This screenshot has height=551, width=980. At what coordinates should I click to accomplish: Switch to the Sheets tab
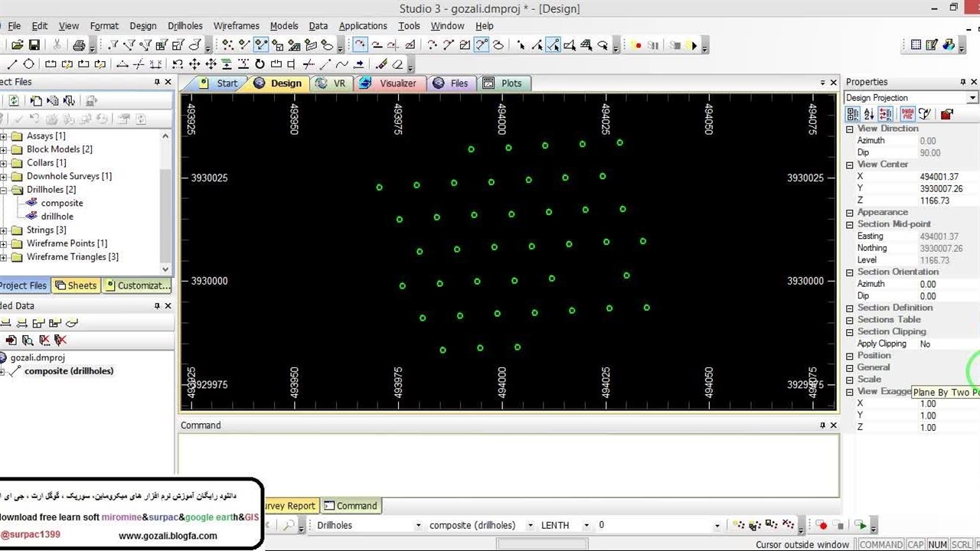pos(76,285)
